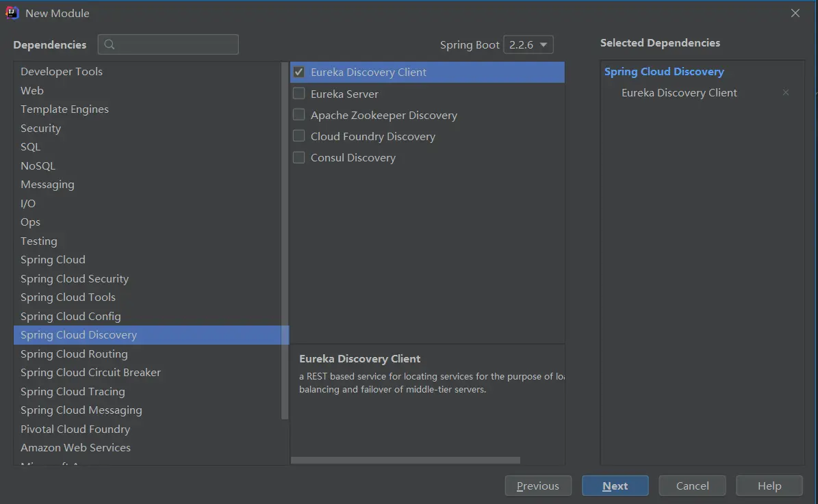
Task: Click the categories list vertical scrollbar
Action: tap(285, 239)
